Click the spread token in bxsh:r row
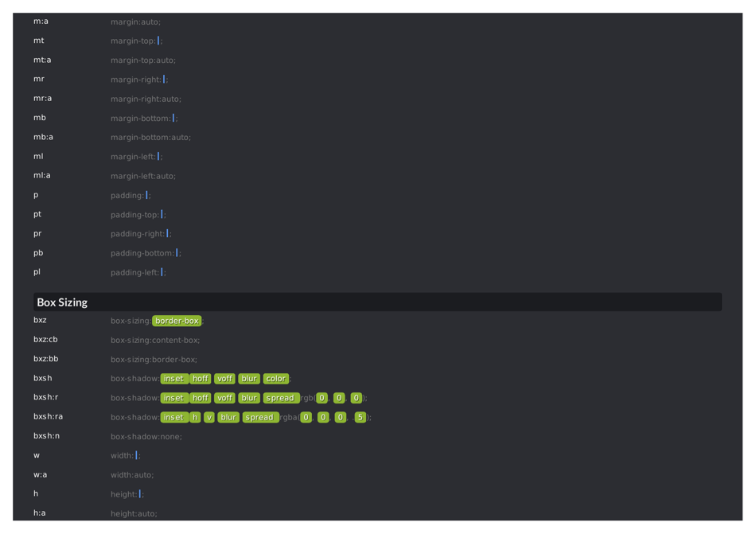Image resolution: width=756 pixels, height=534 pixels. 281,398
